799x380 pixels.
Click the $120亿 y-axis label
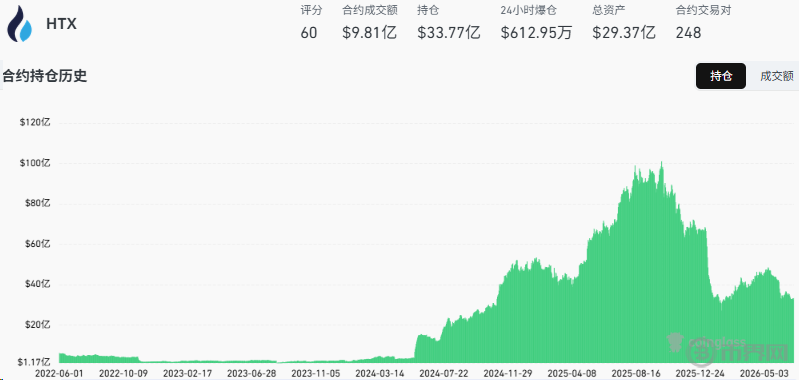coord(35,123)
